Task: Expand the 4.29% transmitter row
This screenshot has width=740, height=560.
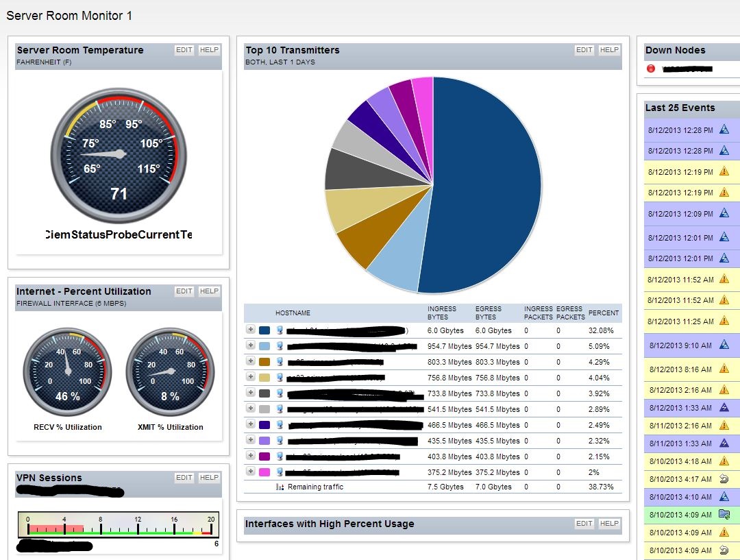Action: [251, 361]
